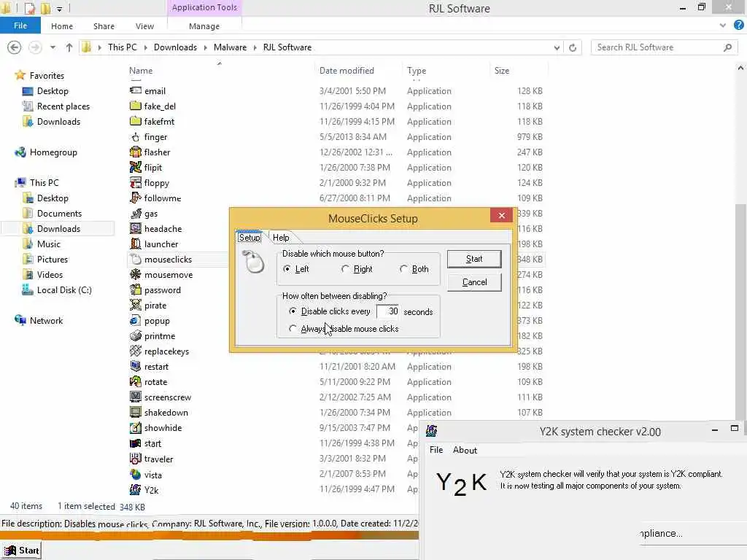
Task: Select the replacekeys application icon
Action: pos(136,351)
